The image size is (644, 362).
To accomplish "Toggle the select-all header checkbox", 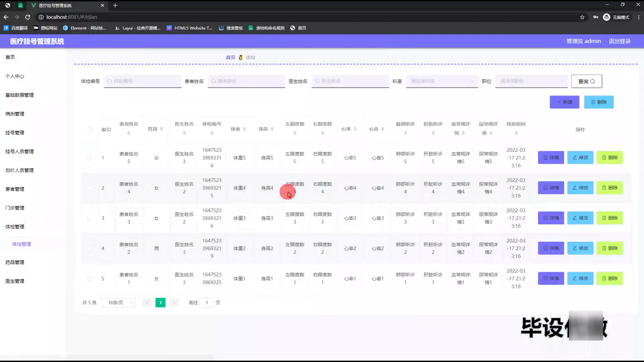I will click(x=90, y=129).
